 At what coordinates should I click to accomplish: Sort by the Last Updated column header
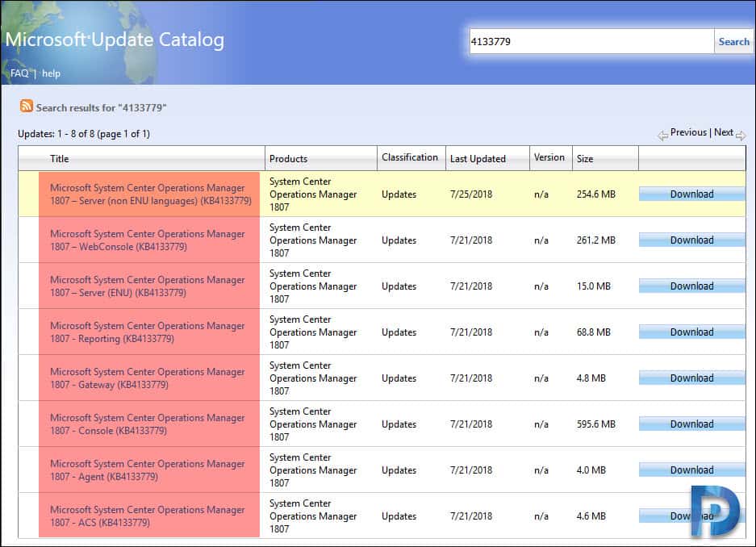(x=478, y=159)
